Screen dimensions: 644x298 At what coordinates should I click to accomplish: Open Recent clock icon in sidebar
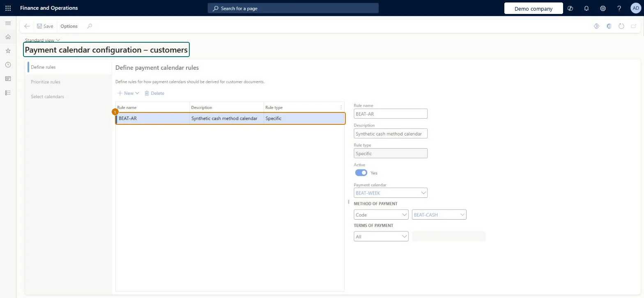pyautogui.click(x=8, y=65)
